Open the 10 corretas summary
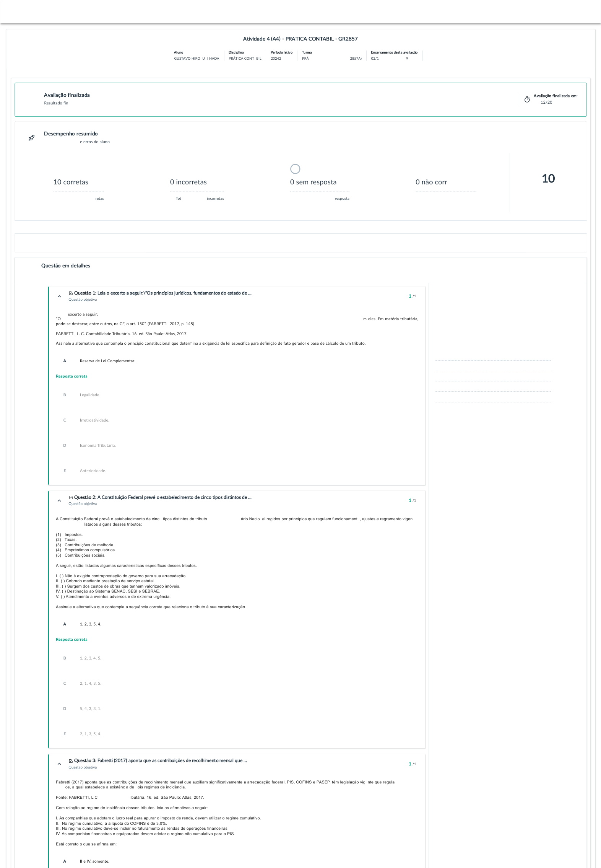 pos(71,182)
